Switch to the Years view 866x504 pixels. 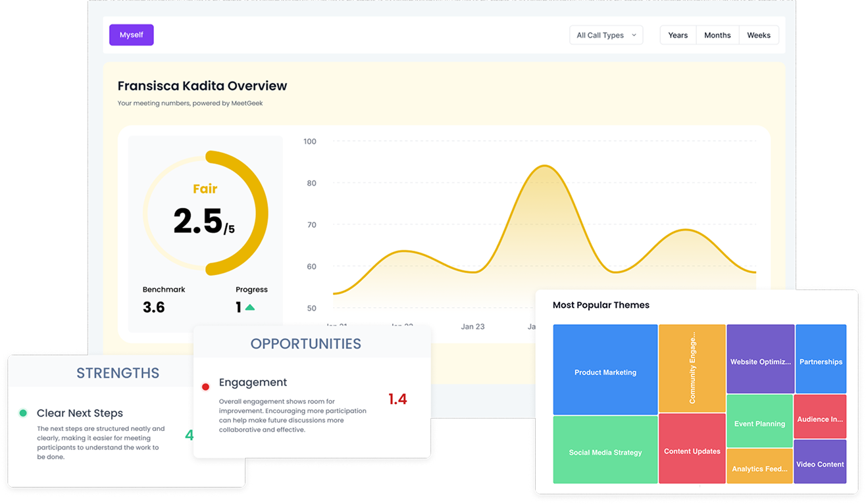677,36
